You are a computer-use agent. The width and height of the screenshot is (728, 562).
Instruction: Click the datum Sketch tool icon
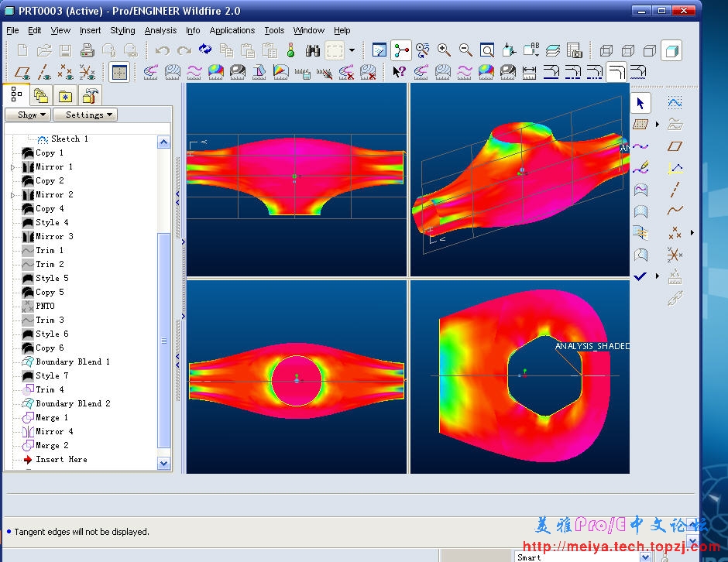tap(675, 102)
